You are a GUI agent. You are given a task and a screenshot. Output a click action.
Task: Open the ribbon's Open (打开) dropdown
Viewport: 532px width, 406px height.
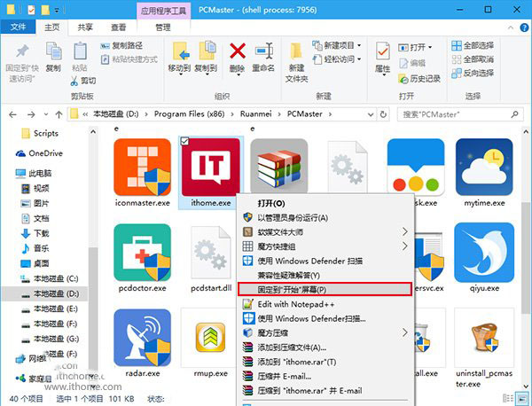(415, 47)
